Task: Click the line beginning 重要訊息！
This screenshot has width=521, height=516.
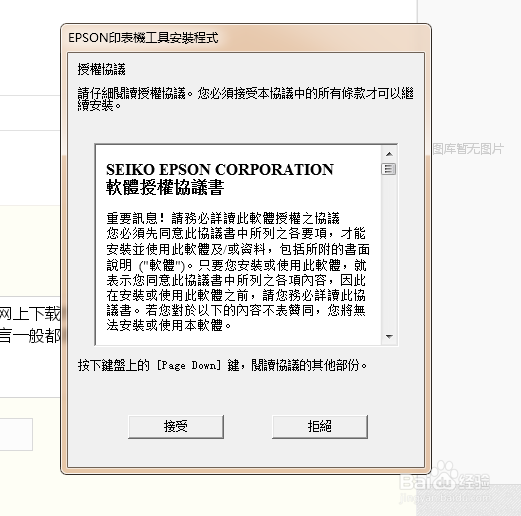Action: pyautogui.click(x=223, y=218)
